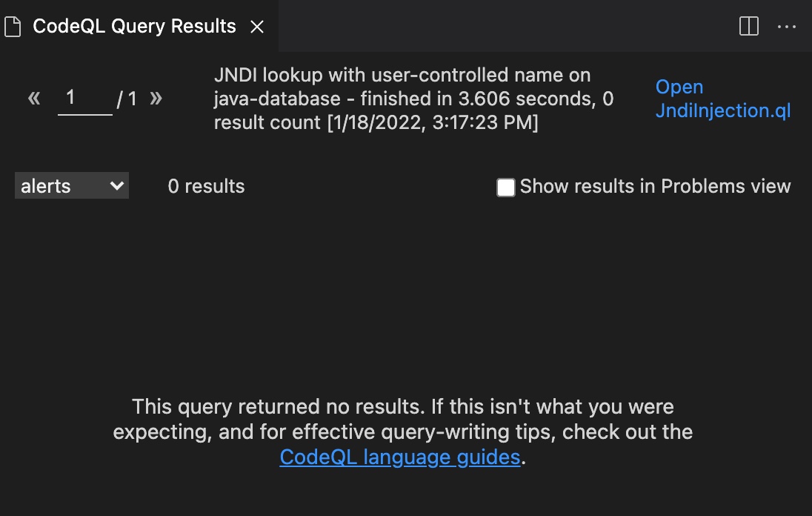812x516 pixels.
Task: Check the checkbox next to Show results text
Action: [505, 188]
